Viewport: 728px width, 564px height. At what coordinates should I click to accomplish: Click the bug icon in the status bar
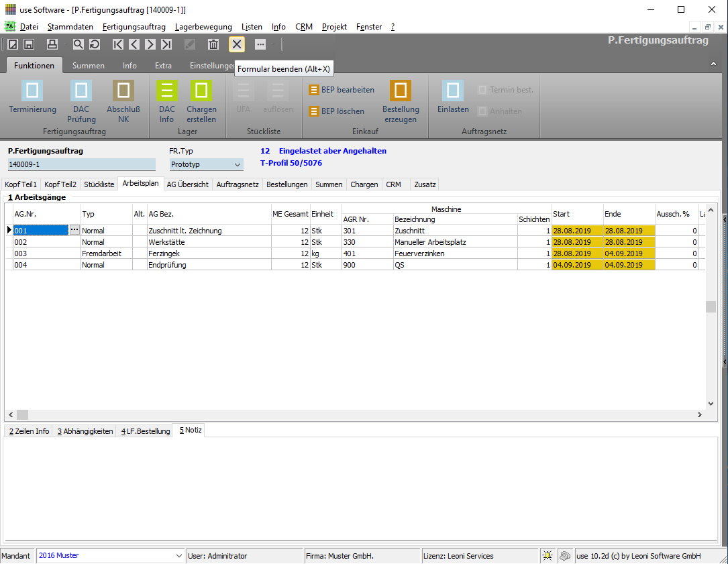(x=548, y=556)
